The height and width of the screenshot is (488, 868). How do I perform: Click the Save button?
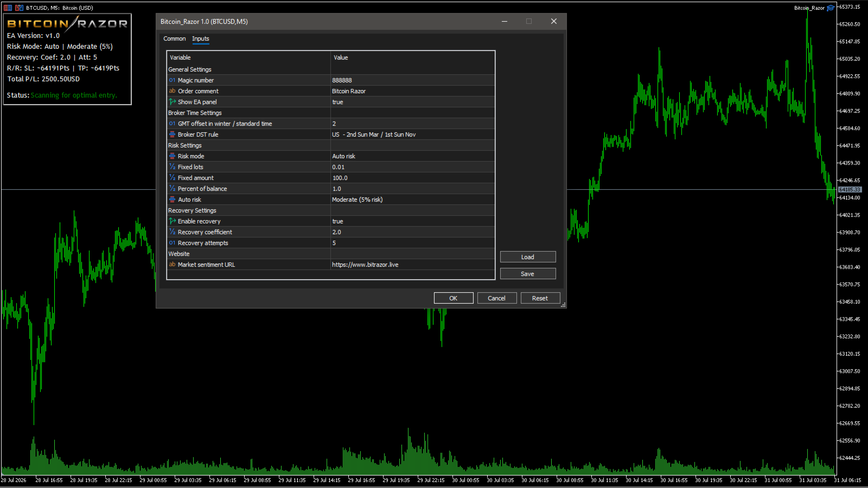point(528,274)
